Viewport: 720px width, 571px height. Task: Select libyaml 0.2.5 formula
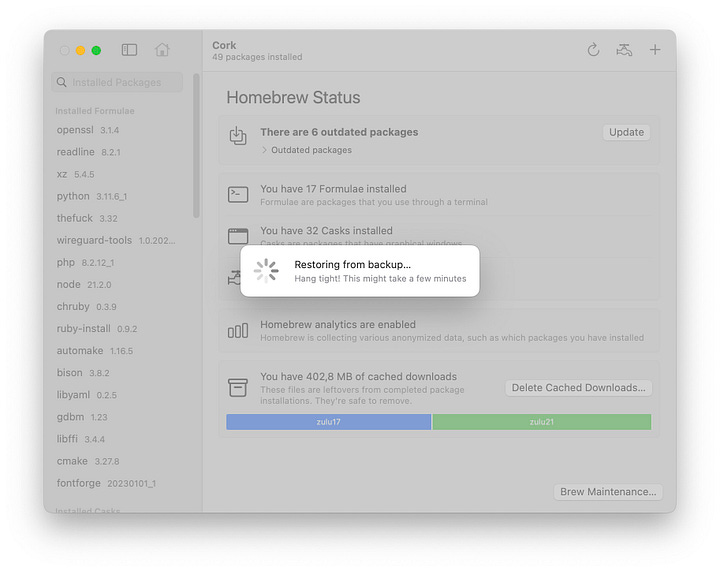[x=87, y=395]
